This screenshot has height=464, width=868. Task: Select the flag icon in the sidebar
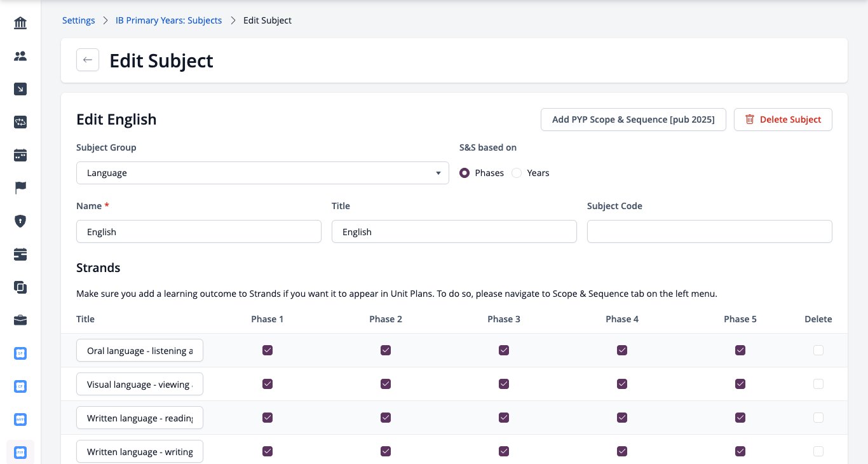[x=20, y=188]
